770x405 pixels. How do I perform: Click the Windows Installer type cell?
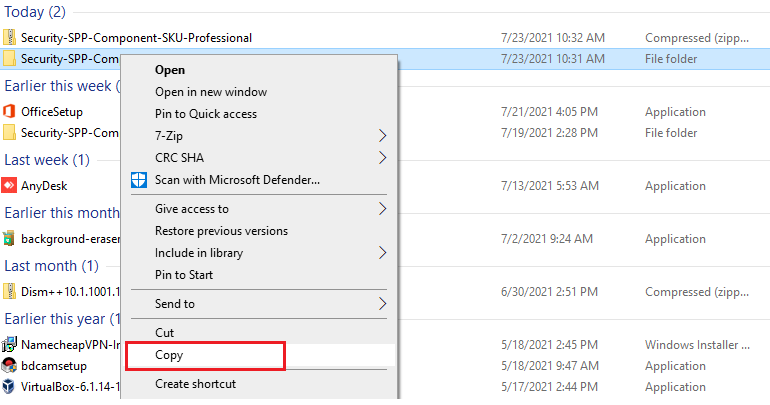(x=697, y=345)
